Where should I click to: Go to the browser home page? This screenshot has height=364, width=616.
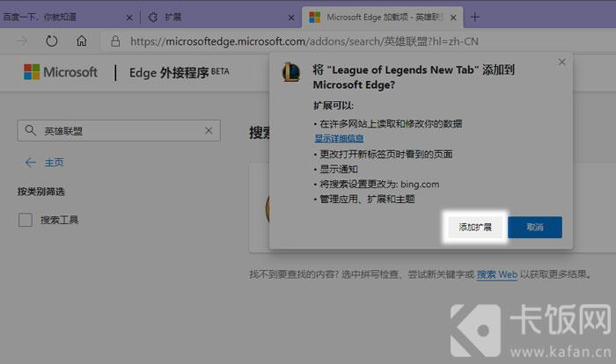pos(82,40)
